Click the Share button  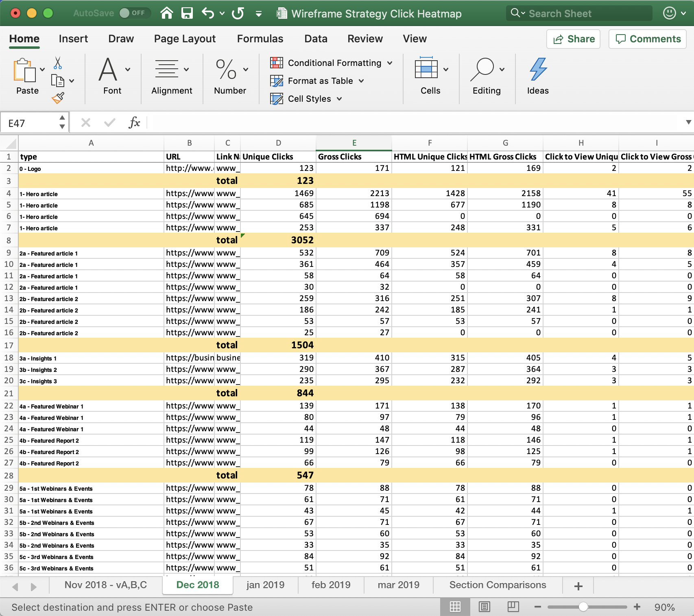point(574,39)
